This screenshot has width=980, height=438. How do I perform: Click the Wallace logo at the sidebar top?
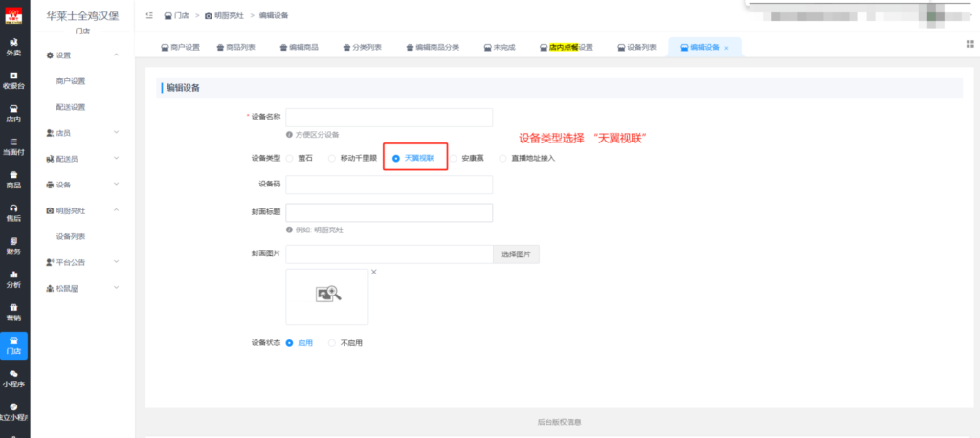tap(13, 15)
